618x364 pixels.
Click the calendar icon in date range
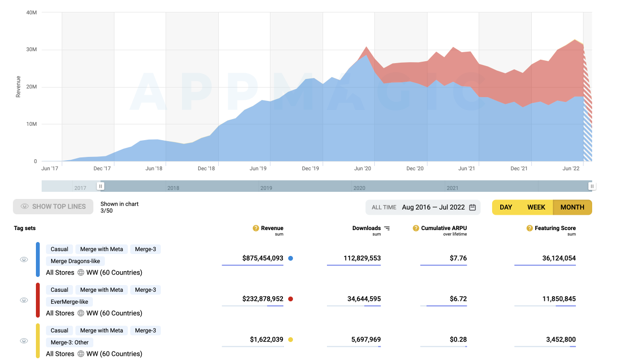[x=472, y=207]
